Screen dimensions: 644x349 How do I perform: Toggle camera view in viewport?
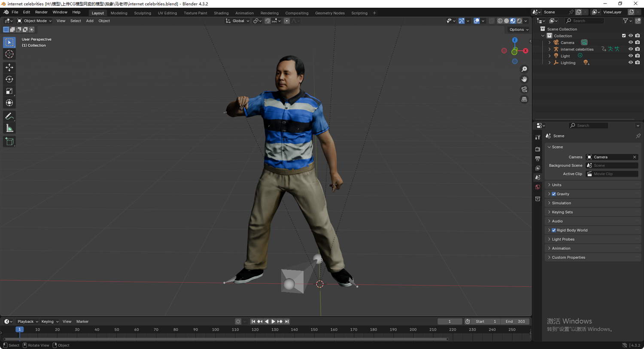[524, 89]
